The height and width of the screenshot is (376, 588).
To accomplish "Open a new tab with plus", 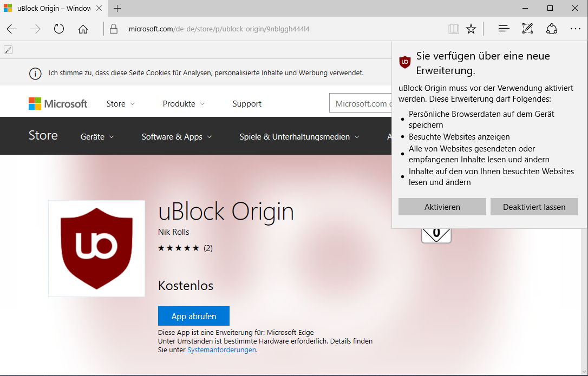I will [x=117, y=8].
